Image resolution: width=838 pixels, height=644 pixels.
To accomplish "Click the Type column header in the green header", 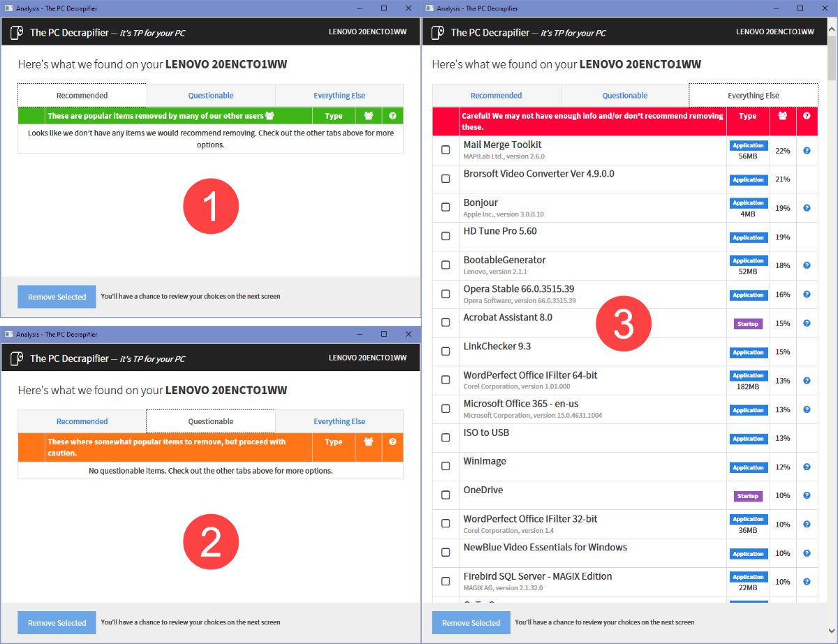I will [x=334, y=116].
